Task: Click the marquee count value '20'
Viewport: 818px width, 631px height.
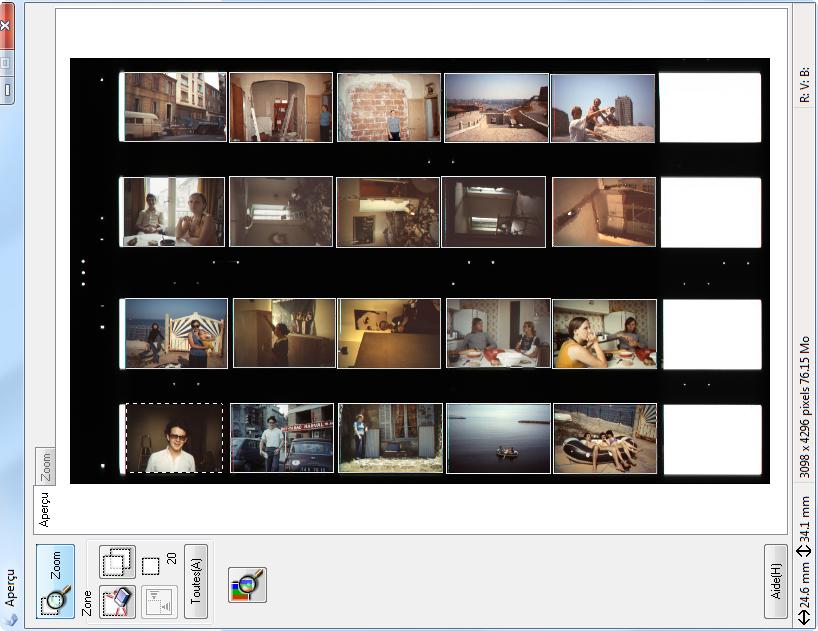Action: [x=172, y=559]
